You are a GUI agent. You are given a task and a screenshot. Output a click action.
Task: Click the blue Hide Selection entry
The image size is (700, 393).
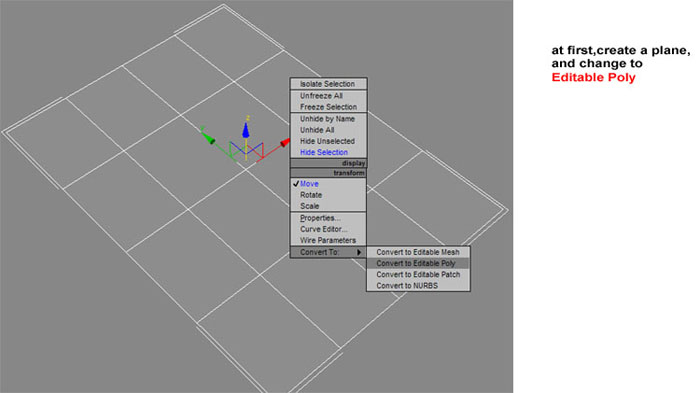tap(328, 152)
